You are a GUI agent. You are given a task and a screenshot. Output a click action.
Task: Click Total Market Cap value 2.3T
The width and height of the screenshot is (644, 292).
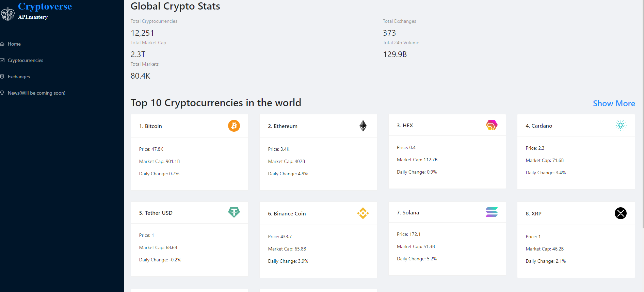138,54
